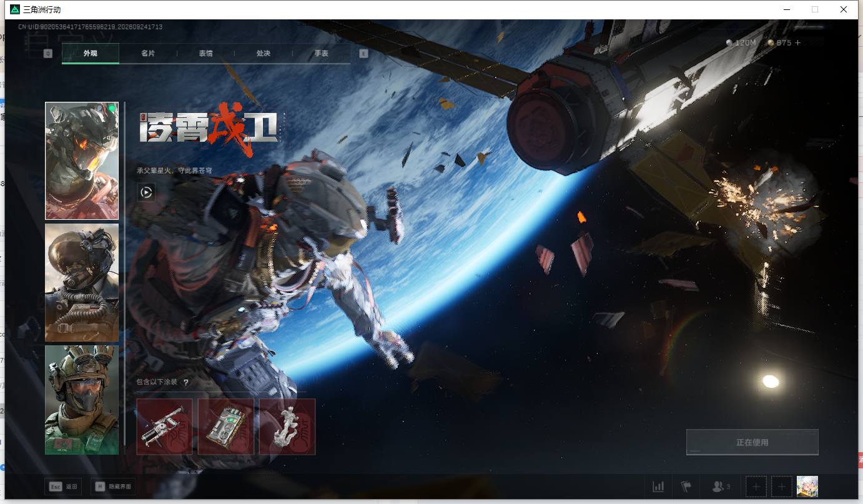Screen dimensions: 863x504
Task: View the included circuit-board device item
Action: click(226, 427)
